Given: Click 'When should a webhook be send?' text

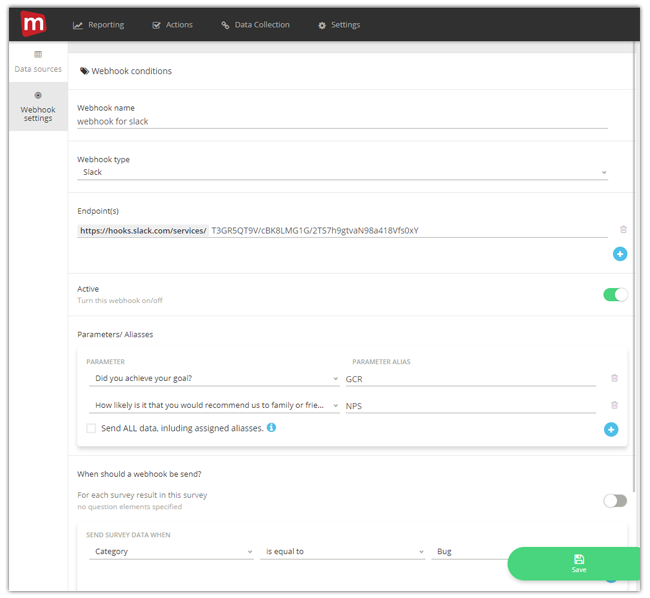Looking at the screenshot, I should click(x=139, y=474).
